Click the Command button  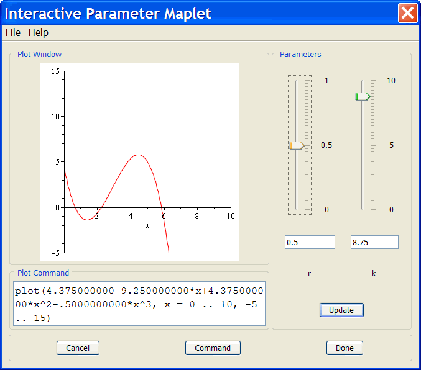tap(213, 348)
